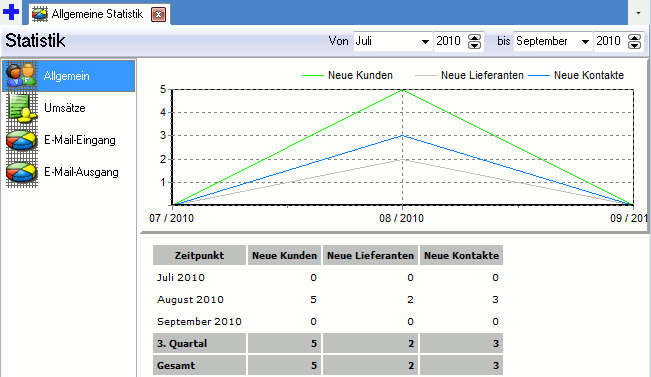Click the green Neue Kunden legend line
This screenshot has height=377, width=651.
point(313,76)
